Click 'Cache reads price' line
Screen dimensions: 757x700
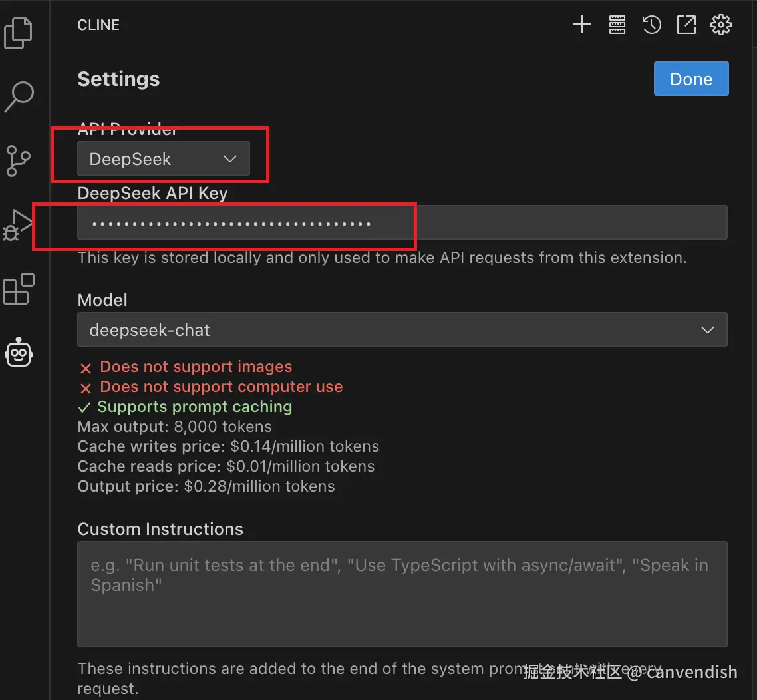[x=226, y=466]
